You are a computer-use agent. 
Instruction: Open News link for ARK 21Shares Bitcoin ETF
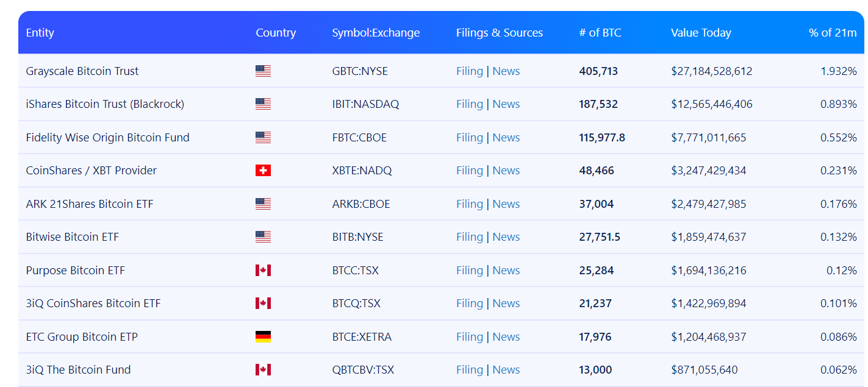coord(506,204)
